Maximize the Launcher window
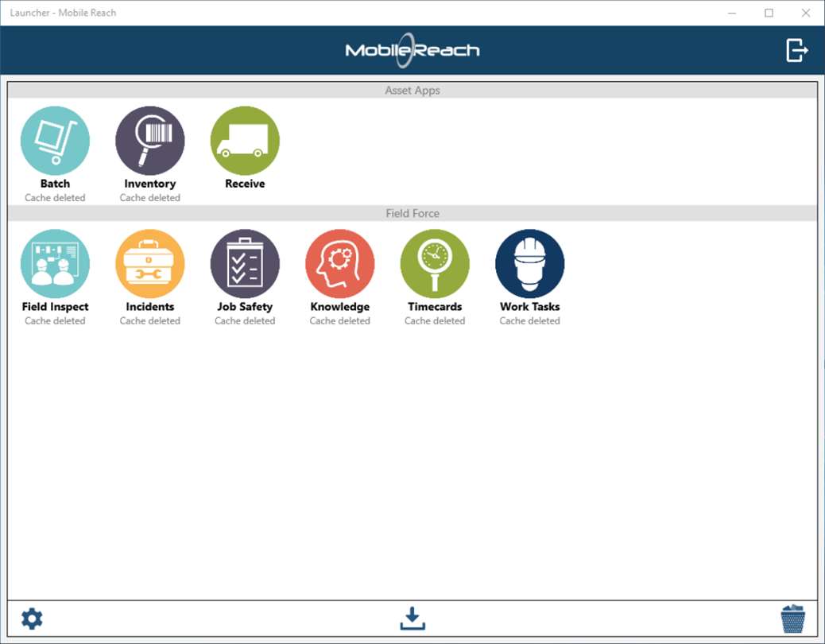 point(769,13)
